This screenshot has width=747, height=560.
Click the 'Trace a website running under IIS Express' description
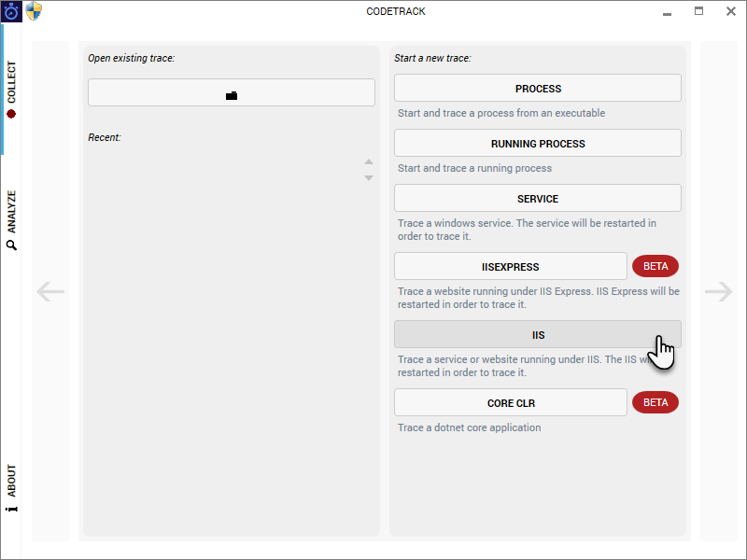539,298
